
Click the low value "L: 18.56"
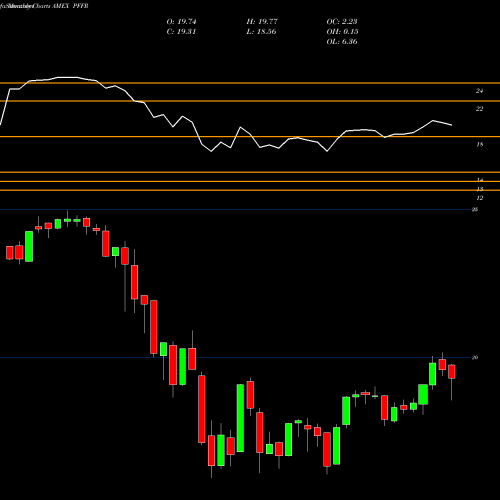coord(261,32)
